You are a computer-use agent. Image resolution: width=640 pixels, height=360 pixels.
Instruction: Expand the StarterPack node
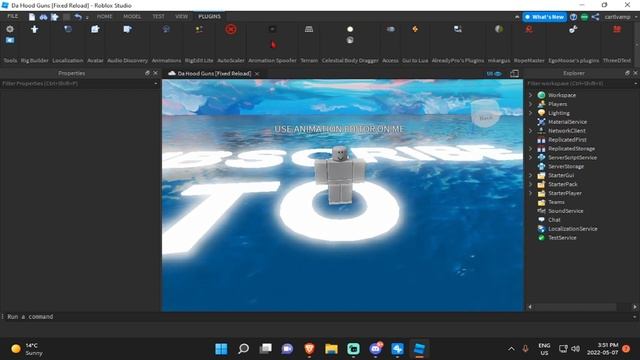coord(531,184)
